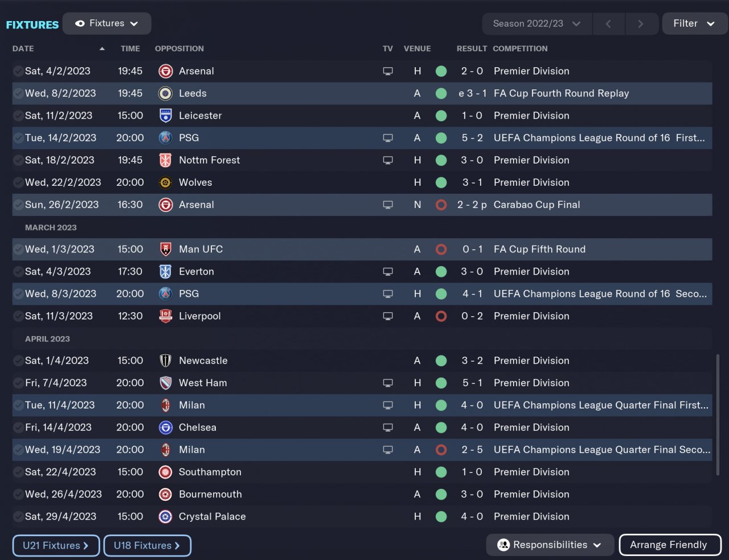Image resolution: width=729 pixels, height=560 pixels.
Task: Click the Chelsea club badge icon
Action: [x=165, y=427]
